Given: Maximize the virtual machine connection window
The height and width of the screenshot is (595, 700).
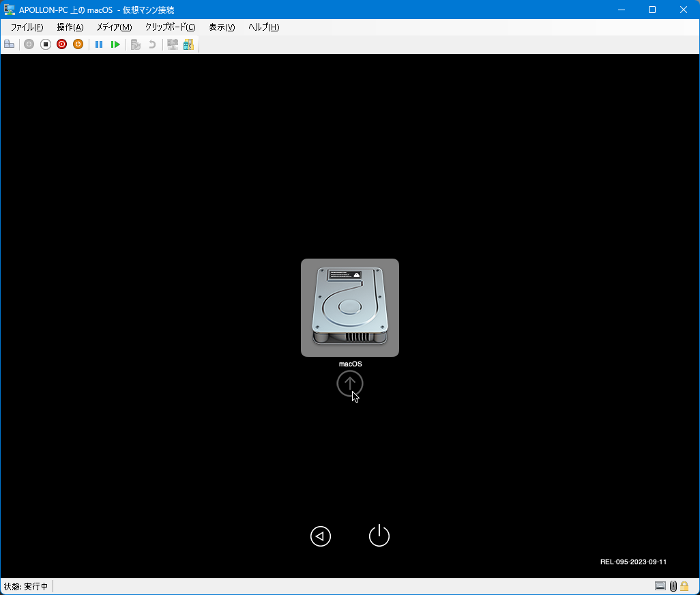Looking at the screenshot, I should point(652,10).
